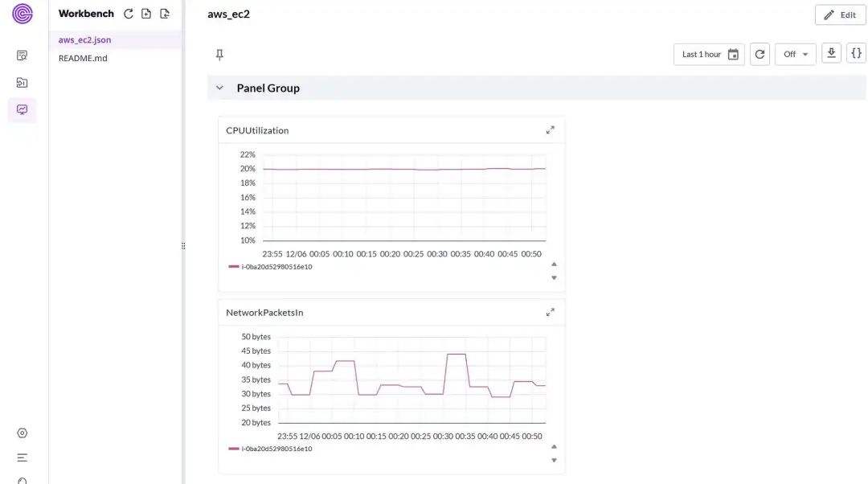Expand the CPUUtilization panel to fullscreen
The image size is (868, 484).
click(x=551, y=130)
